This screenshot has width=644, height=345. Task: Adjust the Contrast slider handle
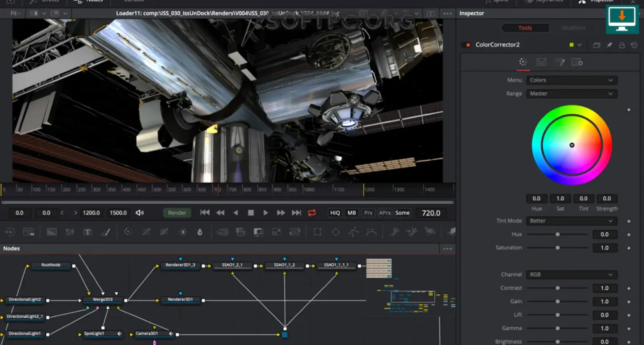tap(557, 288)
